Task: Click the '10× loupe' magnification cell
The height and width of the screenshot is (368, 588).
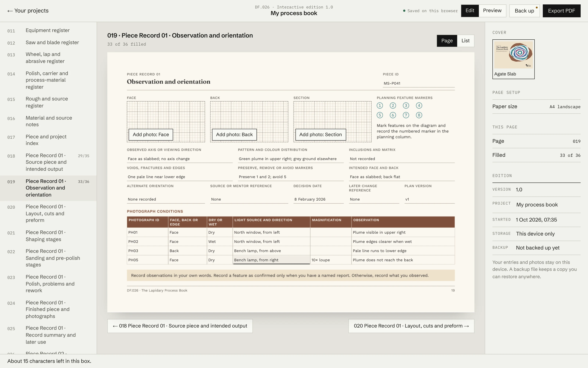Action: click(331, 260)
